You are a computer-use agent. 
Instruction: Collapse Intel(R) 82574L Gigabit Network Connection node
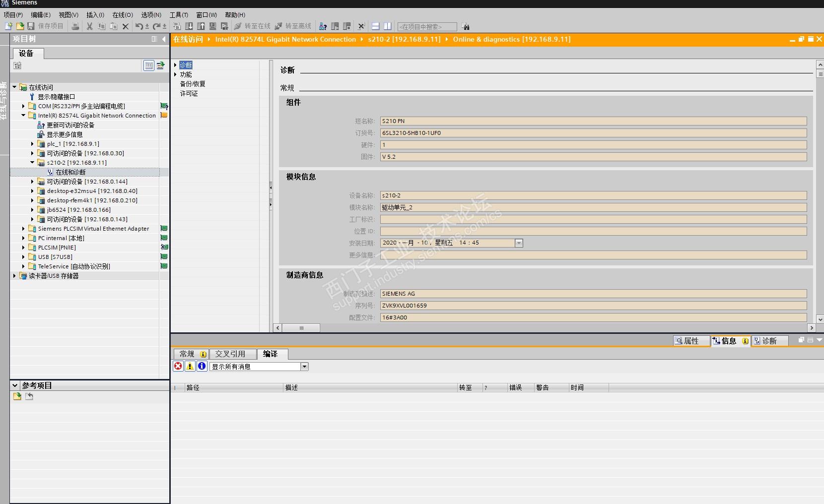pos(23,116)
